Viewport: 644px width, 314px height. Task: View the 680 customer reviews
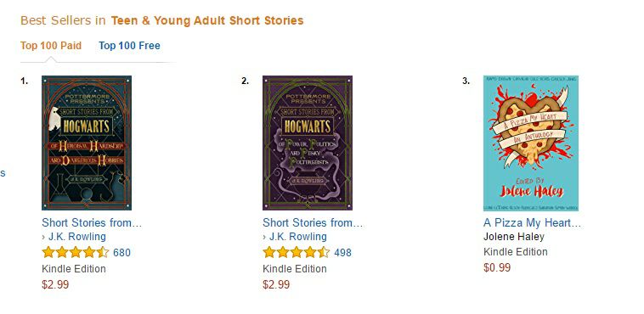click(x=122, y=253)
